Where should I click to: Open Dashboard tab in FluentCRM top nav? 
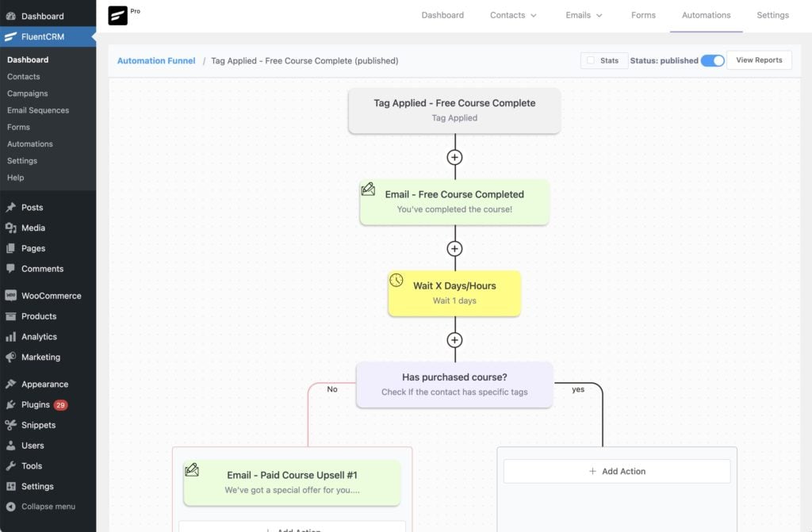pyautogui.click(x=442, y=16)
